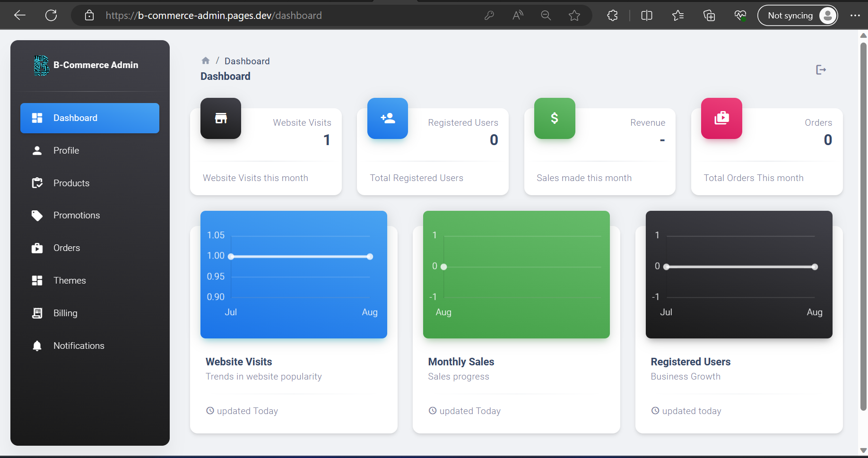The height and width of the screenshot is (458, 868).
Task: Open the browser settings ellipsis menu
Action: coord(855,15)
